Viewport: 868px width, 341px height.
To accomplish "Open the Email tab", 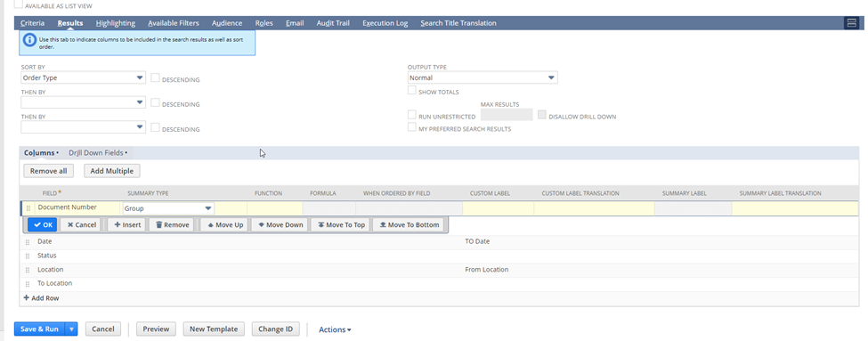I will pyautogui.click(x=295, y=23).
